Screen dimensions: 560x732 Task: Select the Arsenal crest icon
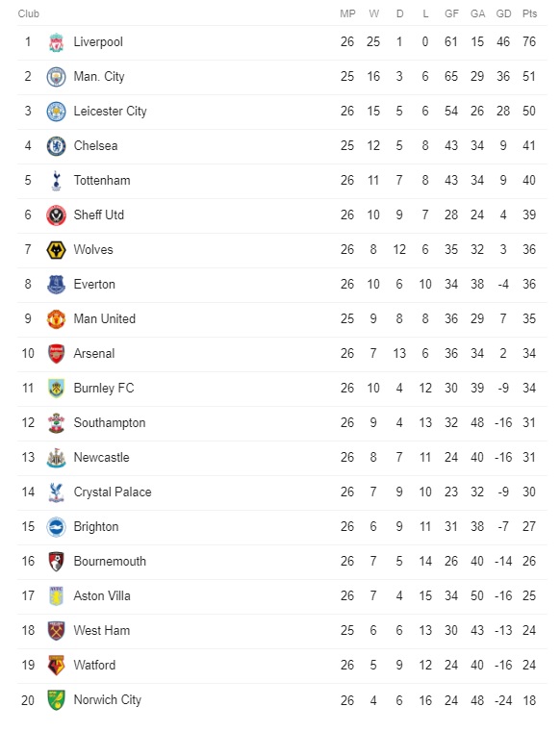pos(56,353)
